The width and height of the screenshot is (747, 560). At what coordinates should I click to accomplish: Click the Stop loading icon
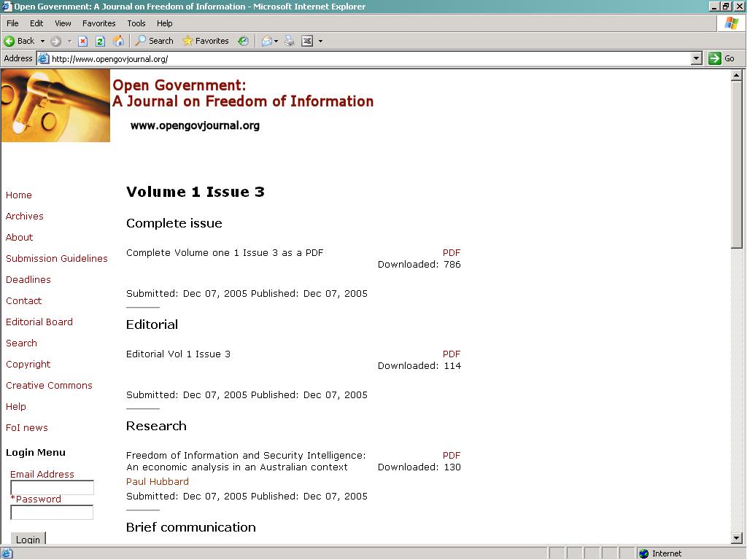(x=83, y=41)
